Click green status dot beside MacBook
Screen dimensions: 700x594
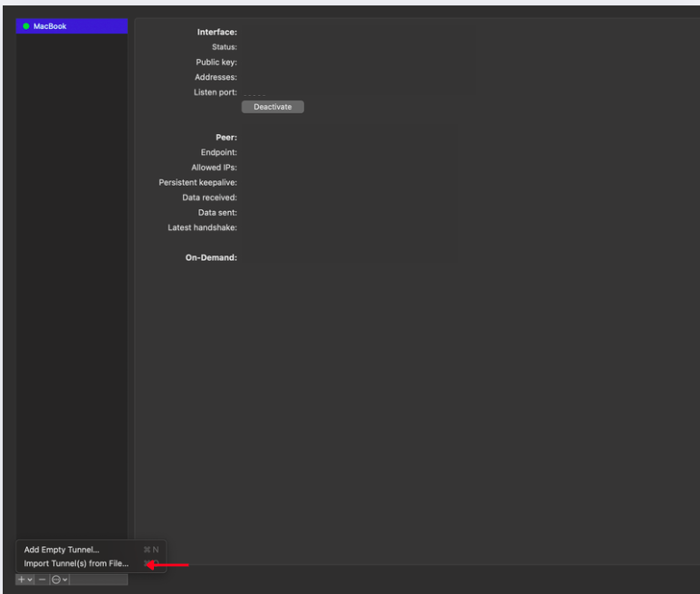(26, 26)
